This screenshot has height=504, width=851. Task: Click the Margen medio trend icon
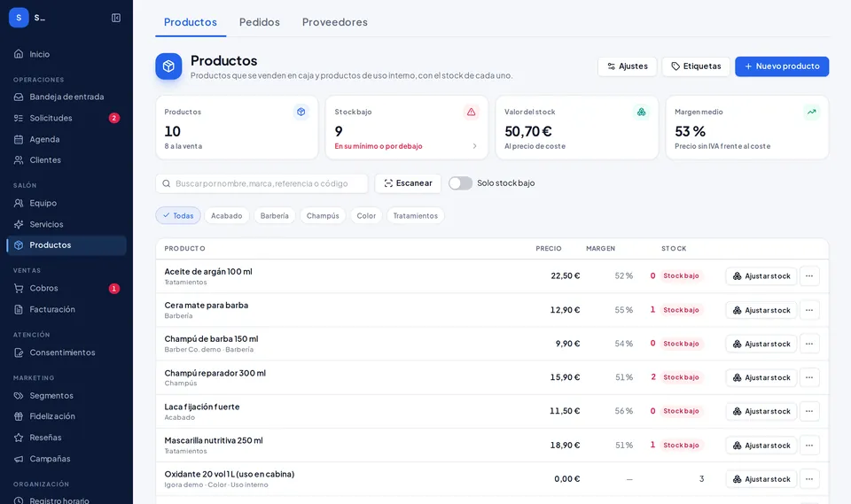pyautogui.click(x=811, y=112)
